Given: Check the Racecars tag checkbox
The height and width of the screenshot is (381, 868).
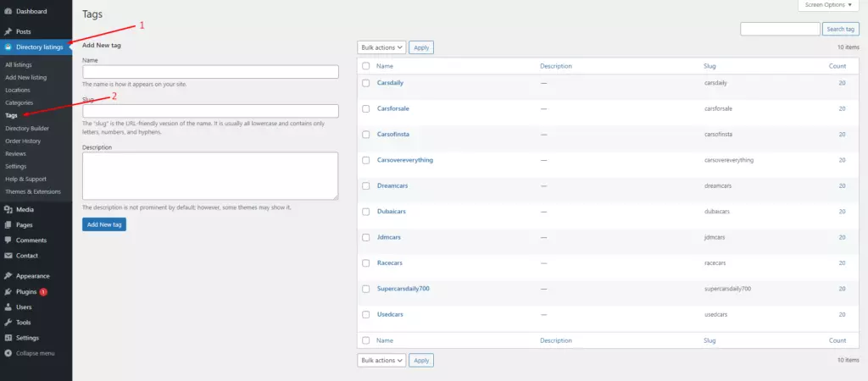Looking at the screenshot, I should pyautogui.click(x=366, y=263).
